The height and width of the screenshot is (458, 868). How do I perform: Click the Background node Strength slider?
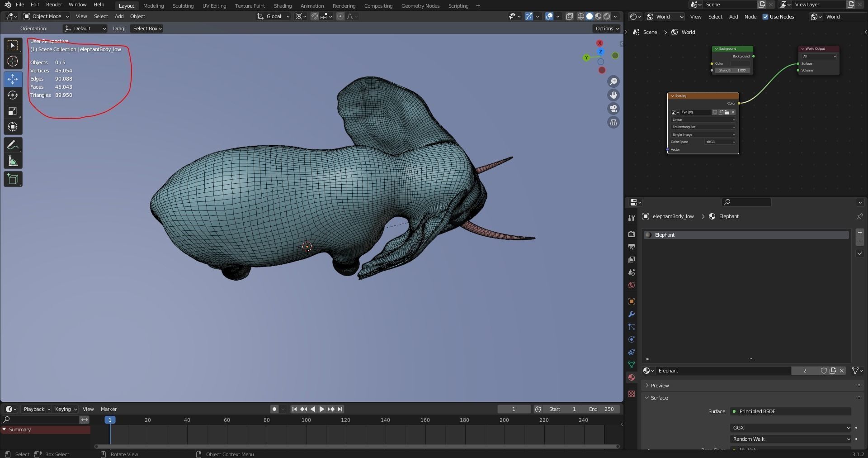click(733, 71)
